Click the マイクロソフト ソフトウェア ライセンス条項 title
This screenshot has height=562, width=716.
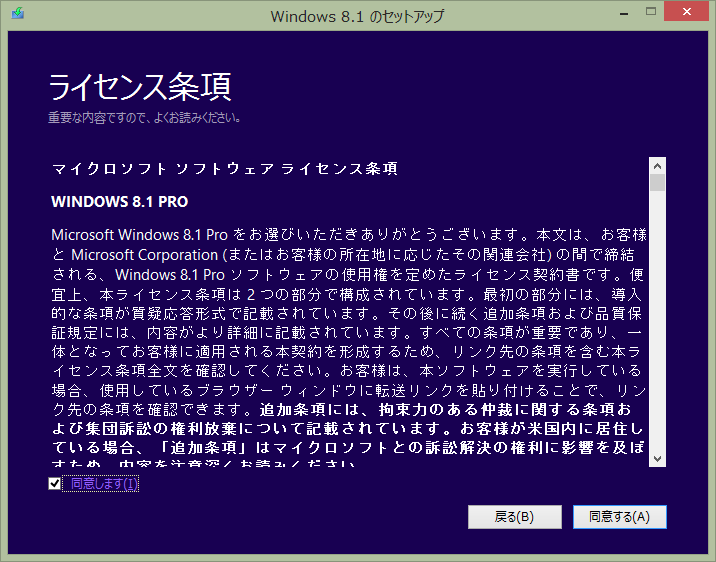[x=224, y=169]
